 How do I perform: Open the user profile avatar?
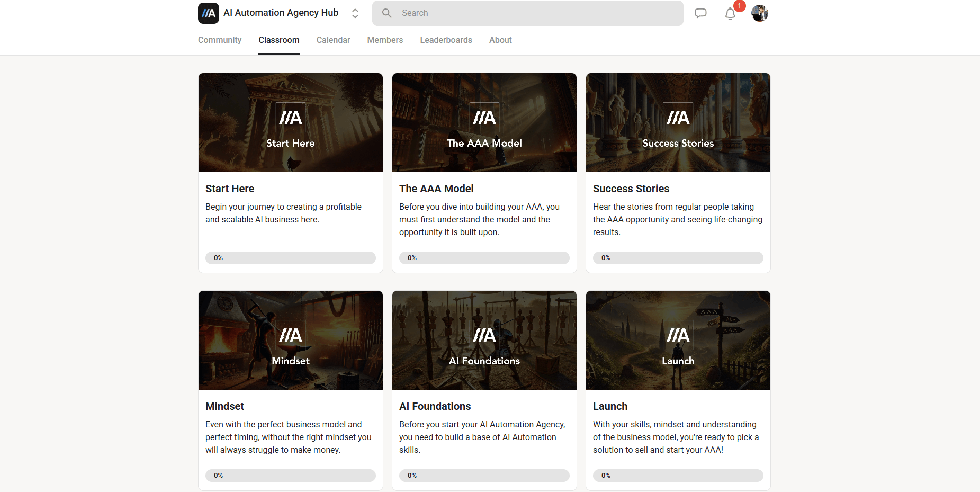(x=760, y=13)
